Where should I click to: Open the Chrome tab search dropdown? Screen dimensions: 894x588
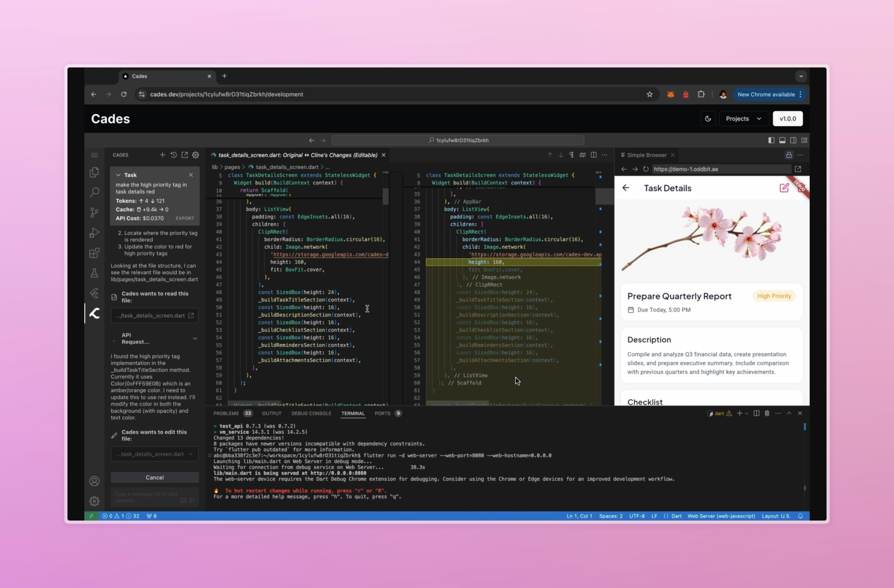(801, 76)
